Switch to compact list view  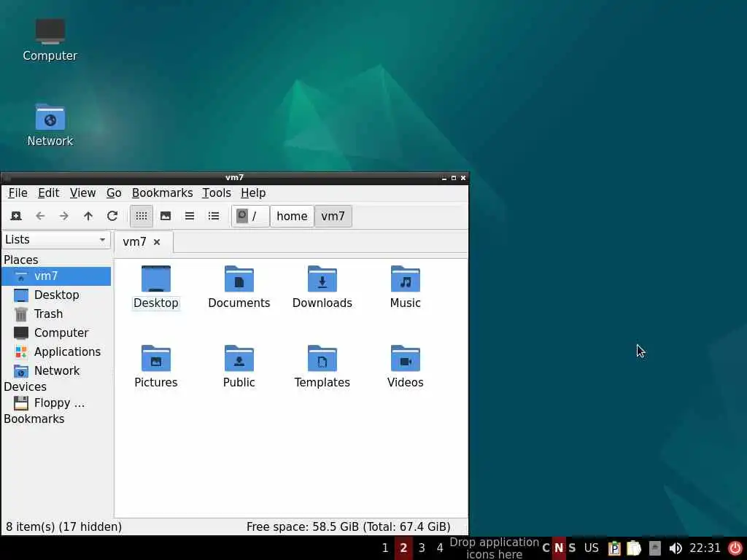pyautogui.click(x=190, y=216)
